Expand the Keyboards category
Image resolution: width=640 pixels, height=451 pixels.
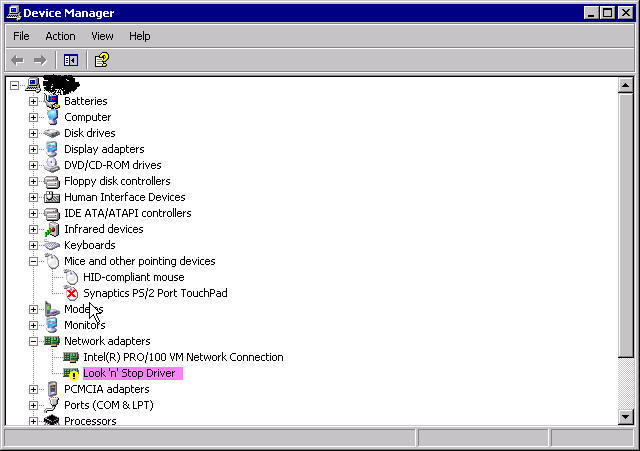coord(33,245)
